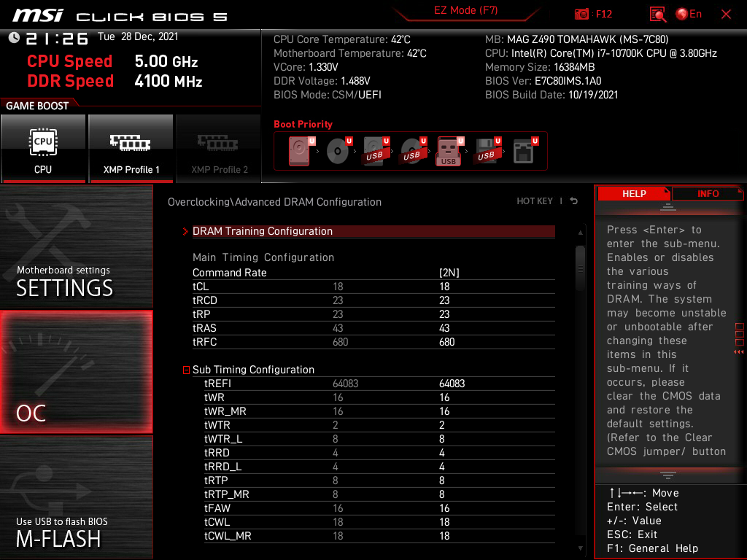Viewport: 747px width, 560px height.
Task: Select the tWTR timing row
Action: click(379, 425)
